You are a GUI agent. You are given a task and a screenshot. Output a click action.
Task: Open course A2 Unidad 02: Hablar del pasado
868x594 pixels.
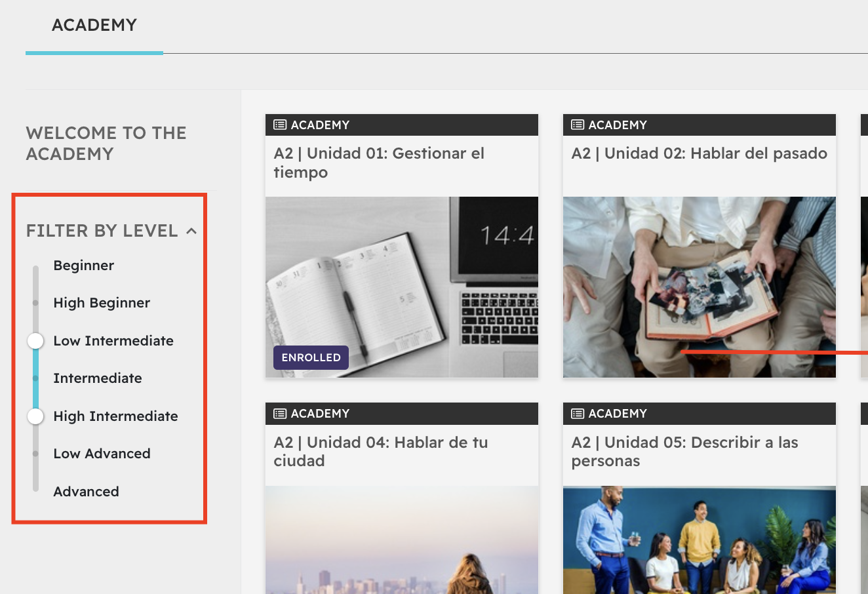click(700, 153)
